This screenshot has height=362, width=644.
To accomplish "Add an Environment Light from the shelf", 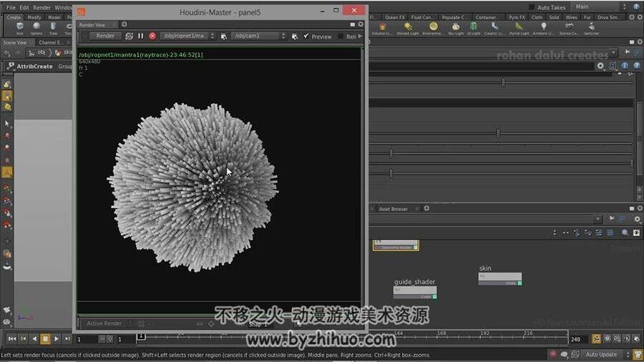I will point(433,29).
